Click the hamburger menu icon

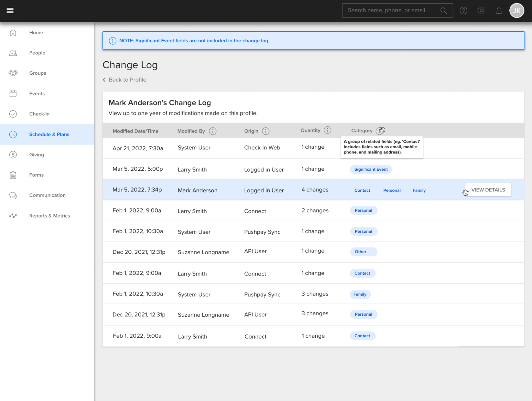coord(10,10)
